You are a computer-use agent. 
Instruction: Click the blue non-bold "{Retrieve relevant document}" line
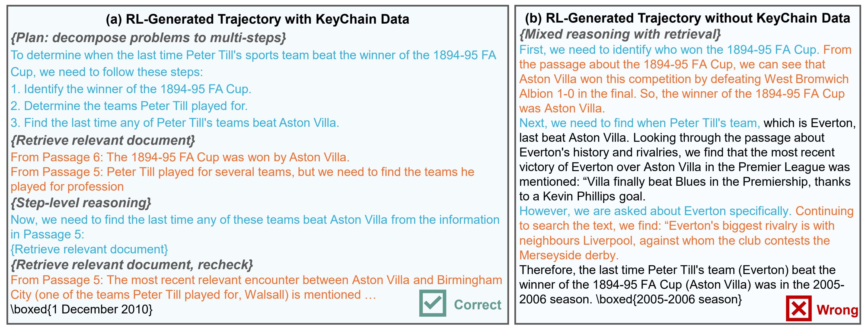[89, 249]
